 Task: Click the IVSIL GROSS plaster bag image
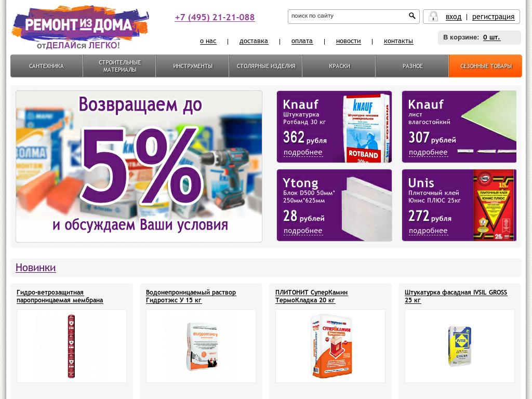point(459,345)
